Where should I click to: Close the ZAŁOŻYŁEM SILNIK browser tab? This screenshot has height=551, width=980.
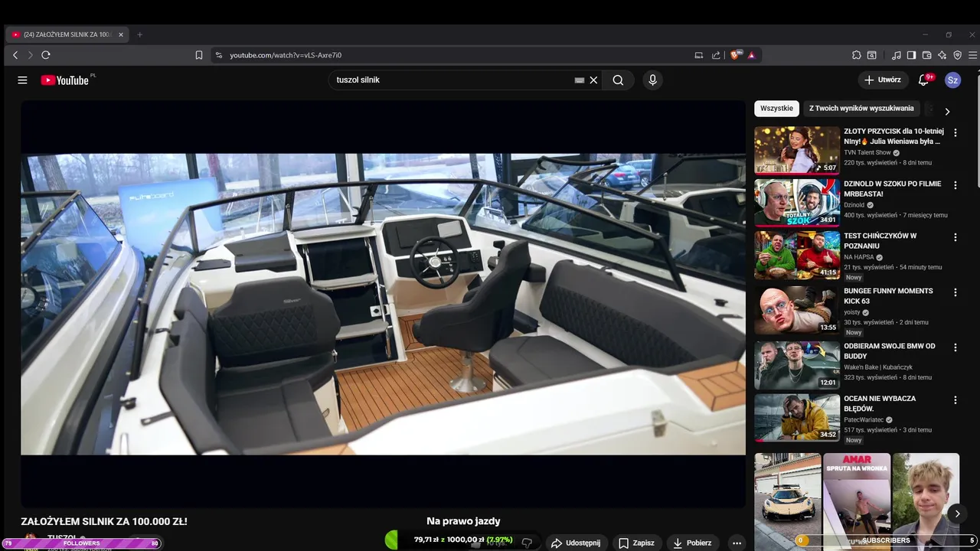click(120, 34)
